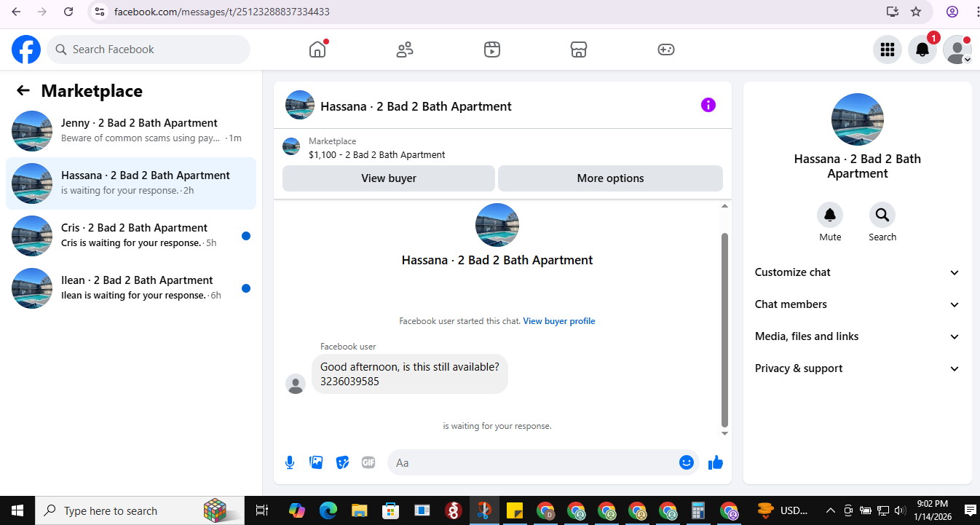
Task: Open the Windows Start menu
Action: click(x=17, y=510)
